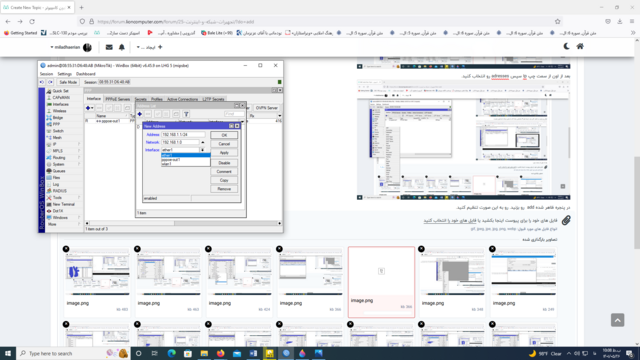The image size is (640, 360).
Task: Select ether1 in Interface list
Action: tap(186, 156)
